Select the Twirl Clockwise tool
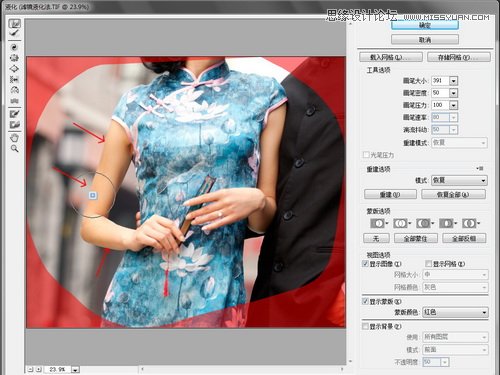The width and height of the screenshot is (500, 375). click(x=15, y=47)
